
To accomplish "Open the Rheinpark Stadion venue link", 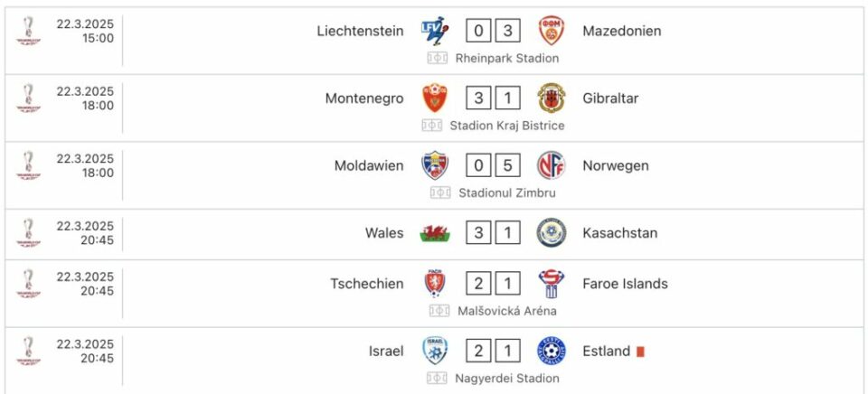I will click(x=506, y=58).
